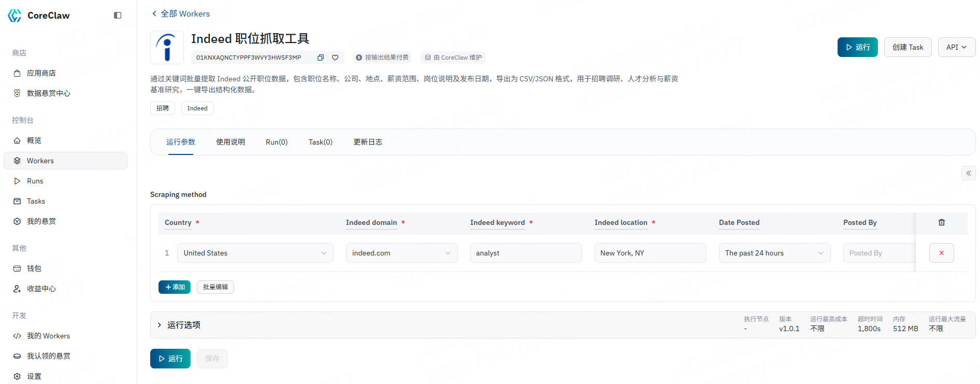980x384 pixels.
Task: Click the trash icon in table header
Action: point(941,222)
